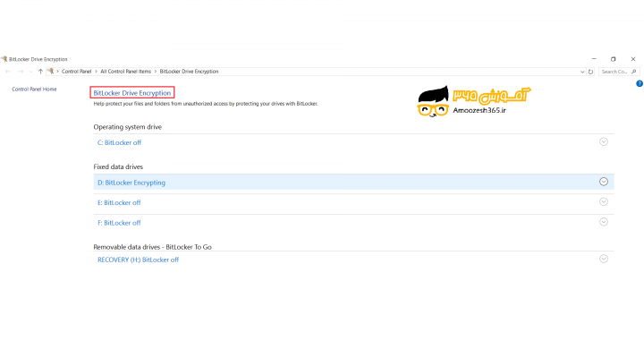Click the refresh icon beside address bar
Image resolution: width=644 pixels, height=358 pixels.
(x=590, y=72)
